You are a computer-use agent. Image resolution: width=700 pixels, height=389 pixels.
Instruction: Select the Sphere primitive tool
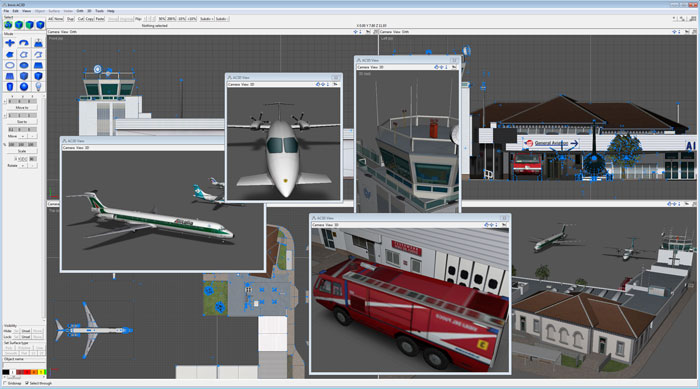tap(24, 87)
